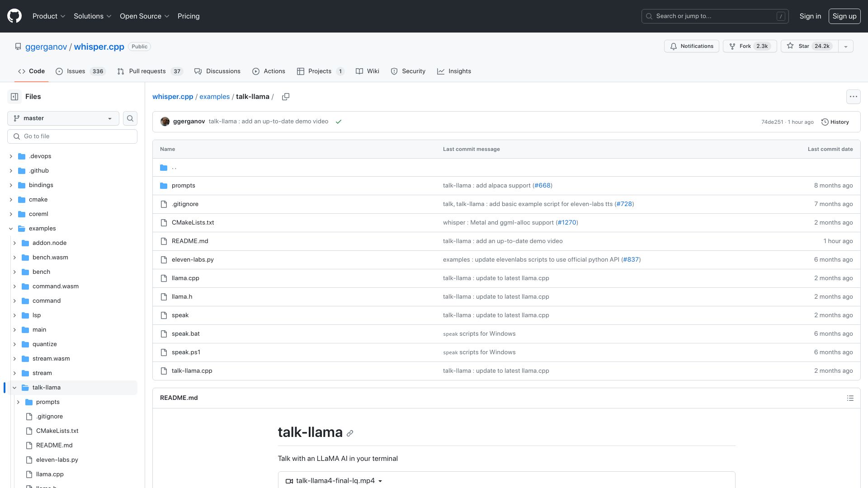
Task: Open eleven-labs.py in the side tree
Action: coord(57,460)
